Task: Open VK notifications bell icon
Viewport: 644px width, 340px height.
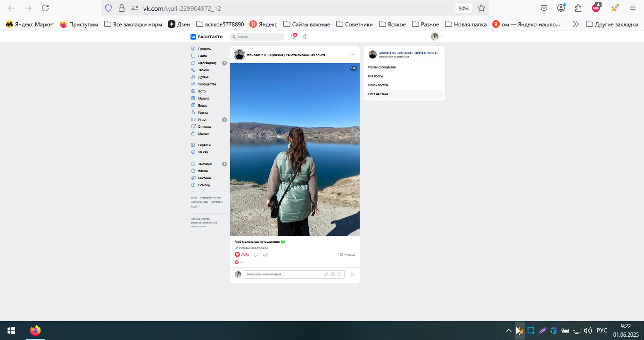Action: click(293, 36)
